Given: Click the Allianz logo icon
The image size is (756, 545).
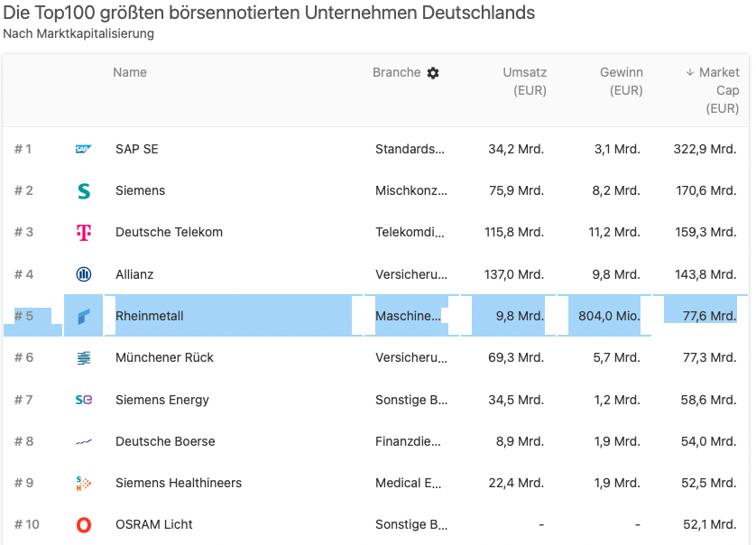Looking at the screenshot, I should [x=84, y=274].
